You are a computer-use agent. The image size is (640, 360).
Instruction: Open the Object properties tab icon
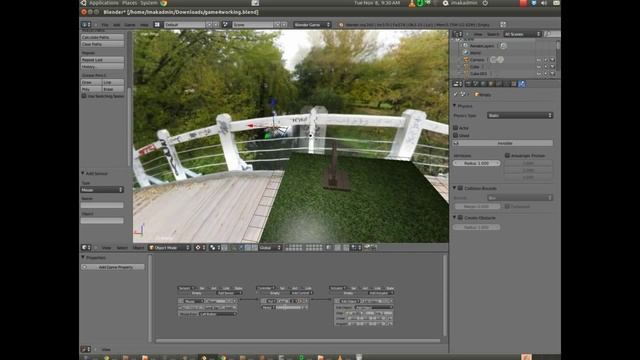coord(491,84)
